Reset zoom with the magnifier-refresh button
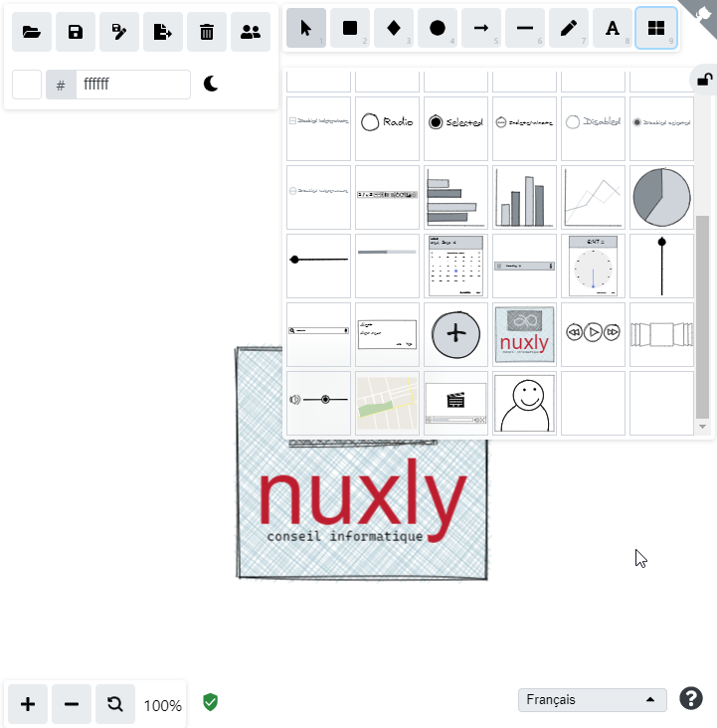The image size is (717, 728). click(x=115, y=704)
